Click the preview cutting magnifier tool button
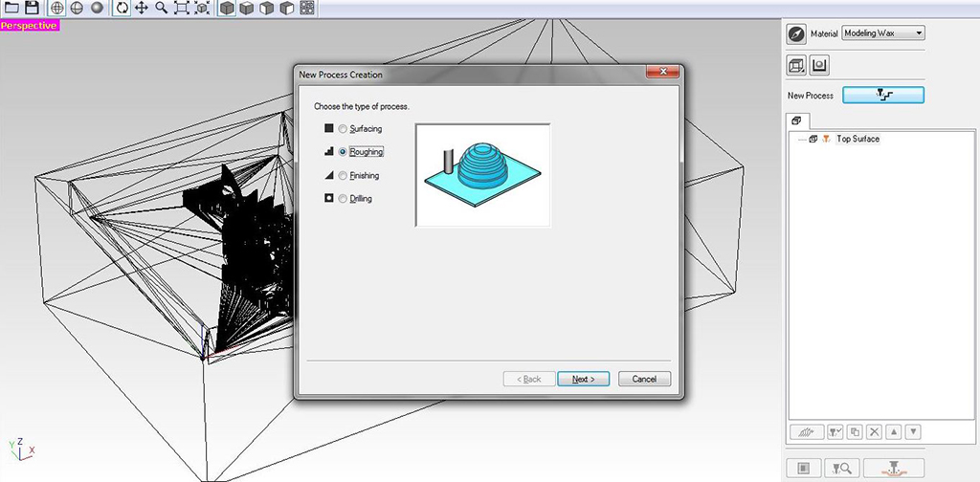Screen dimensions: 980x482 pos(842,468)
